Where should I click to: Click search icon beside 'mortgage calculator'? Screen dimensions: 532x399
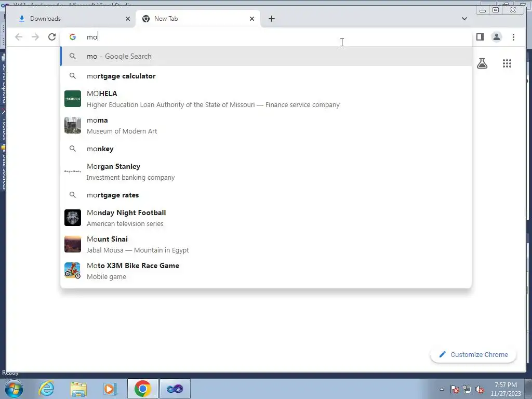click(x=73, y=76)
